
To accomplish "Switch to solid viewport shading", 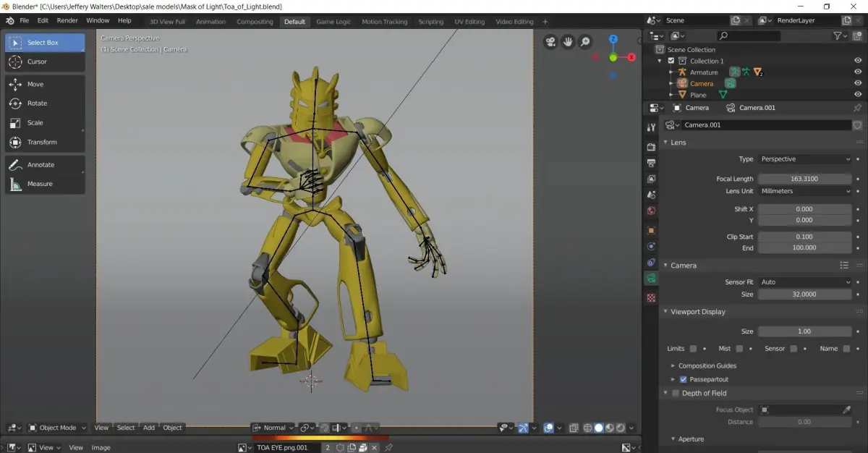I will tap(598, 428).
